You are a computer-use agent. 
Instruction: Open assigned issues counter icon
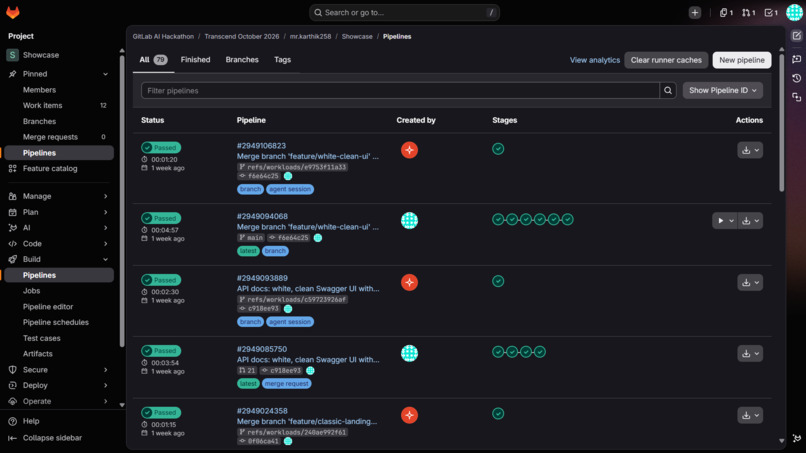click(726, 13)
